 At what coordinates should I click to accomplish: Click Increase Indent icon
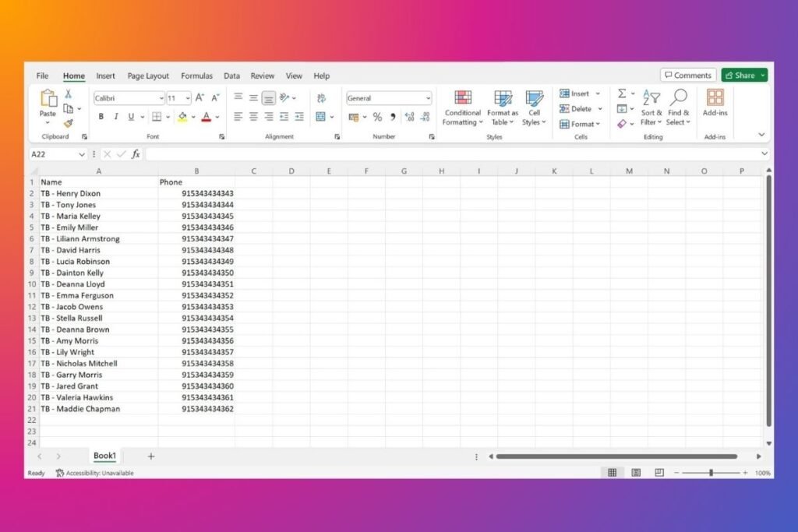pyautogui.click(x=299, y=117)
